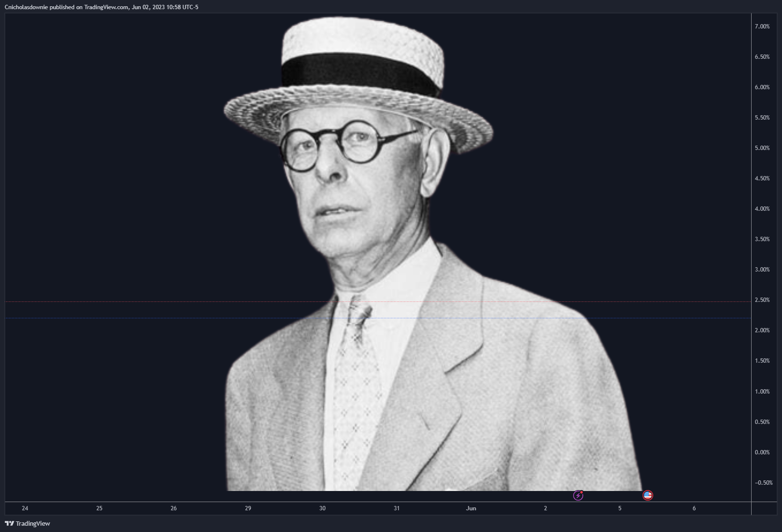Click date label 6 on time axis
The image size is (782, 532).
coord(694,508)
